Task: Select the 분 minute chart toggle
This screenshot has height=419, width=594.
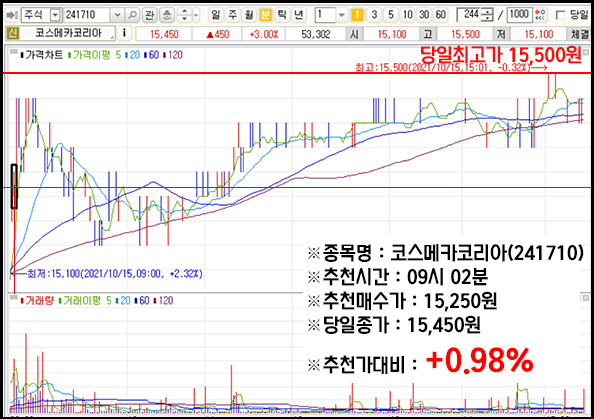Action: pos(266,15)
